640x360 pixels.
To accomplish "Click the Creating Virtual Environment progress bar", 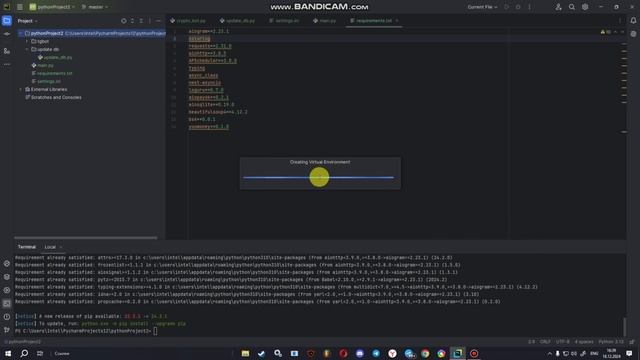I will tap(318, 178).
